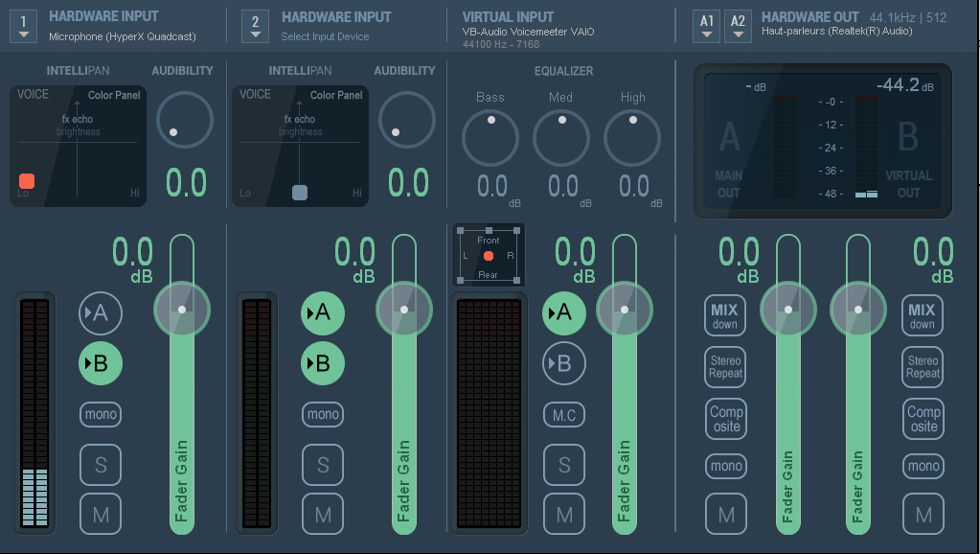Enable bus B routing on Virtual Input
This screenshot has height=554, width=980.
(564, 363)
